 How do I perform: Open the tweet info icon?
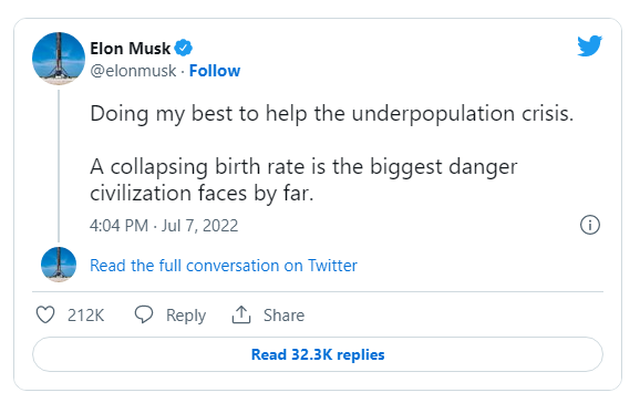(x=590, y=225)
